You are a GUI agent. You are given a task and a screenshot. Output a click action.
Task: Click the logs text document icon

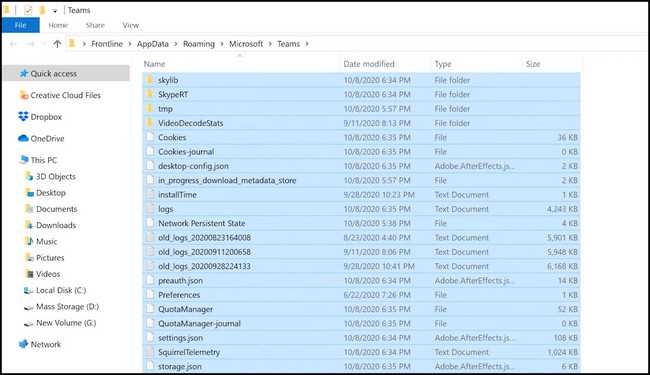[150, 209]
